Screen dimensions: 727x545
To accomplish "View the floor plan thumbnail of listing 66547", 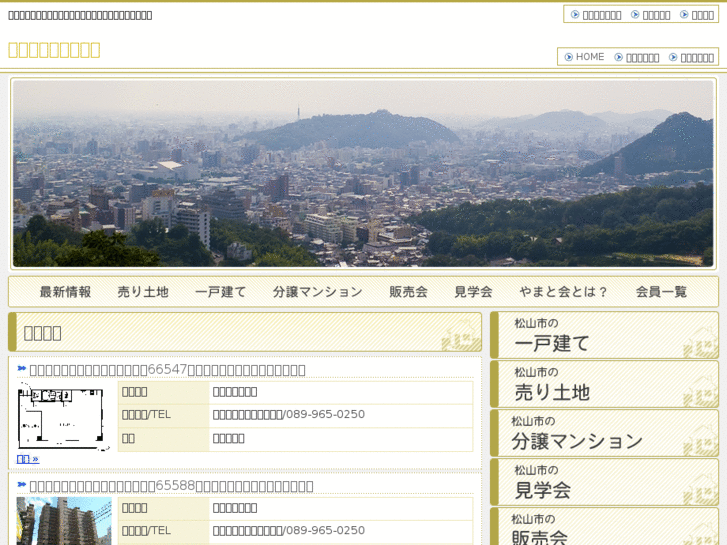I will pyautogui.click(x=64, y=417).
